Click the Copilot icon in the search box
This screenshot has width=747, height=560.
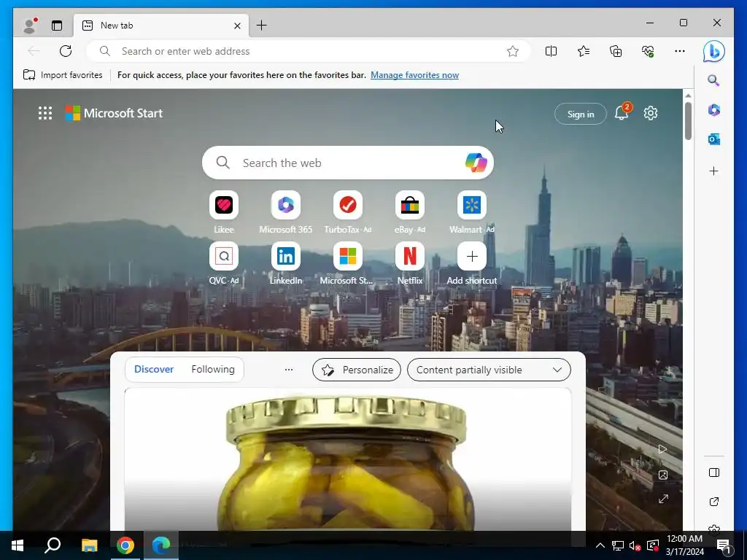click(x=476, y=163)
